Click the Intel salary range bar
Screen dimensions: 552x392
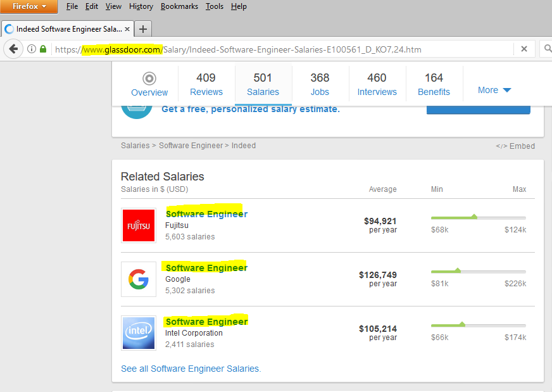click(x=479, y=325)
